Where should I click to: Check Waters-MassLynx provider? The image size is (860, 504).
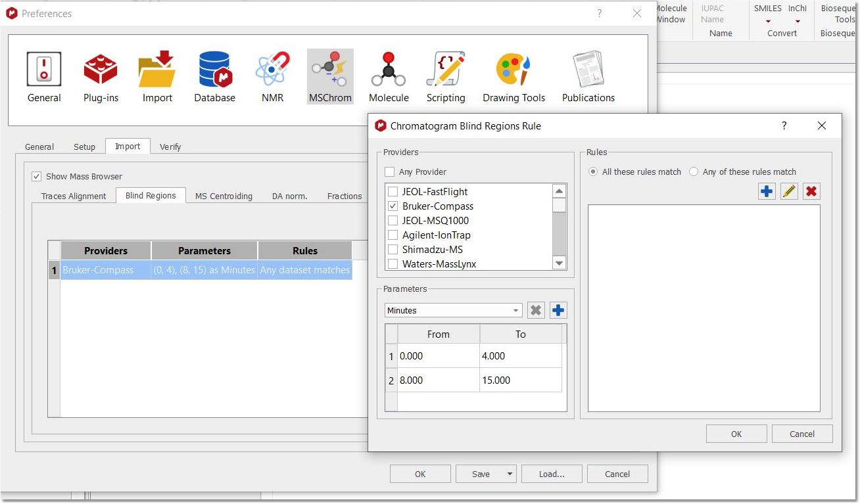pos(393,264)
